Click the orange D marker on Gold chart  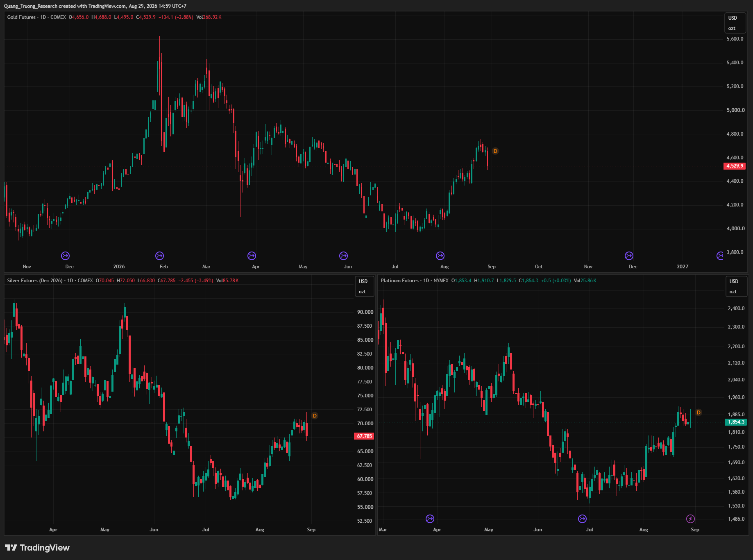[x=495, y=151]
